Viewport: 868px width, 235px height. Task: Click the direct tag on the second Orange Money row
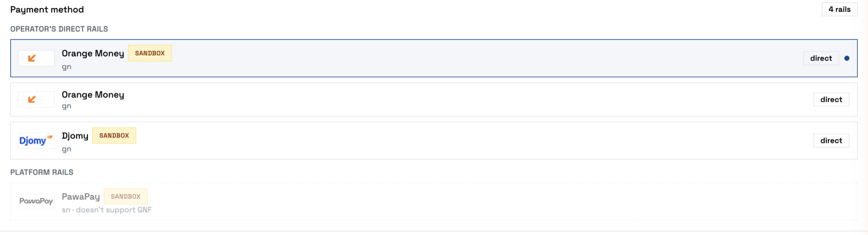831,99
